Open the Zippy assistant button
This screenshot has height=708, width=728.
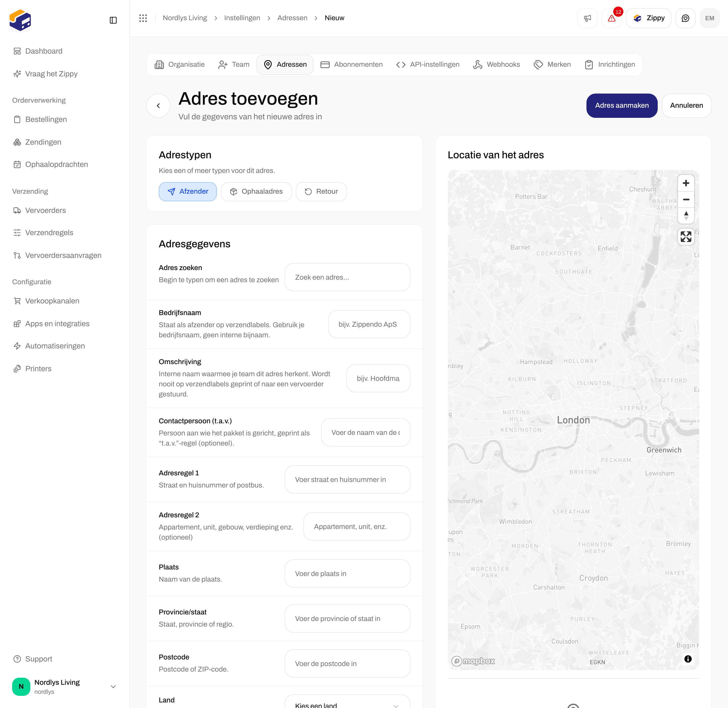pyautogui.click(x=648, y=18)
